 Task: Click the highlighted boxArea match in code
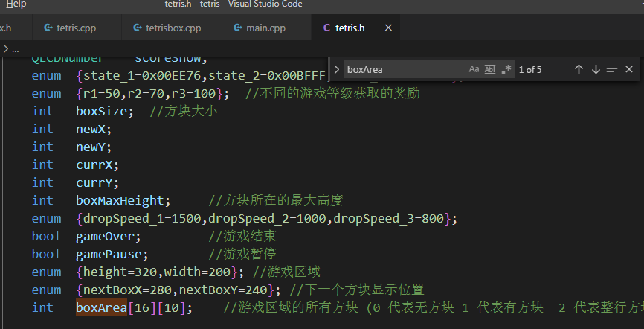pos(101,307)
